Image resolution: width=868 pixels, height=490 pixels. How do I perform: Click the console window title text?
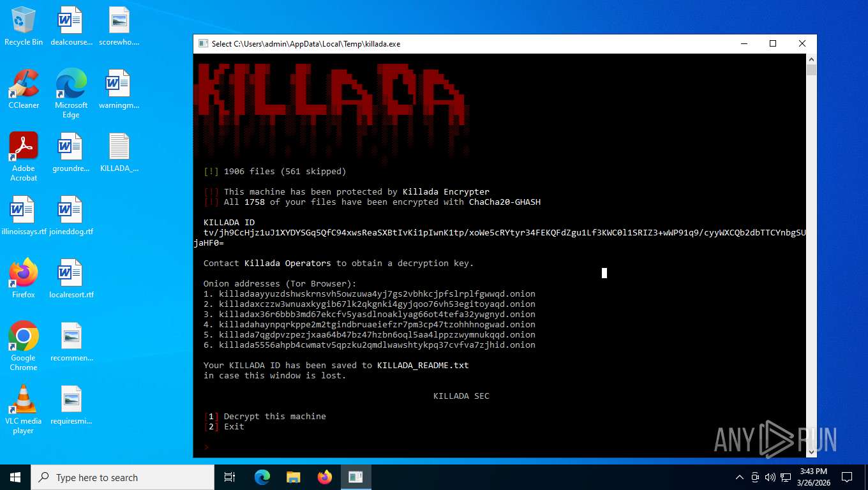click(x=306, y=44)
